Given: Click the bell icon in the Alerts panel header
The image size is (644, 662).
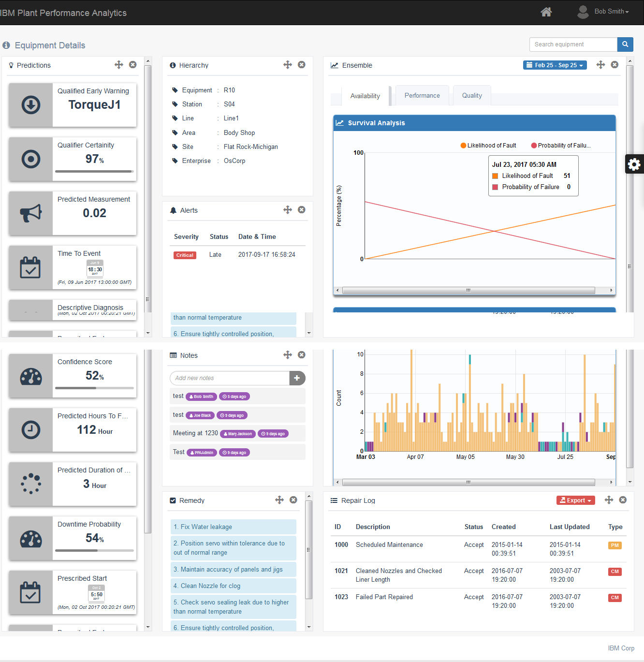Looking at the screenshot, I should pyautogui.click(x=173, y=210).
